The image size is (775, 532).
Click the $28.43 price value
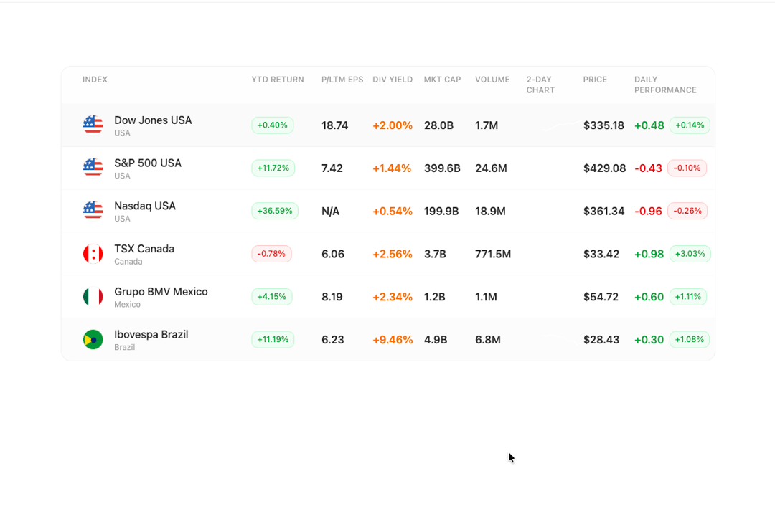point(601,340)
